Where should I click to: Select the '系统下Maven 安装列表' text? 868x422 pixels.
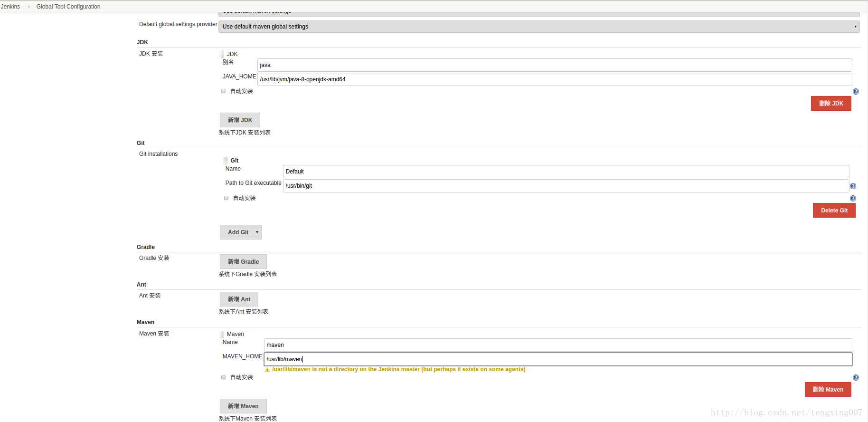pyautogui.click(x=248, y=419)
